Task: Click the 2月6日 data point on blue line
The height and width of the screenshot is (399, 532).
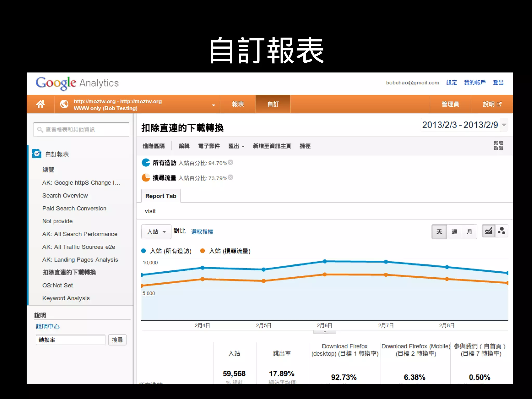Action: click(x=325, y=261)
